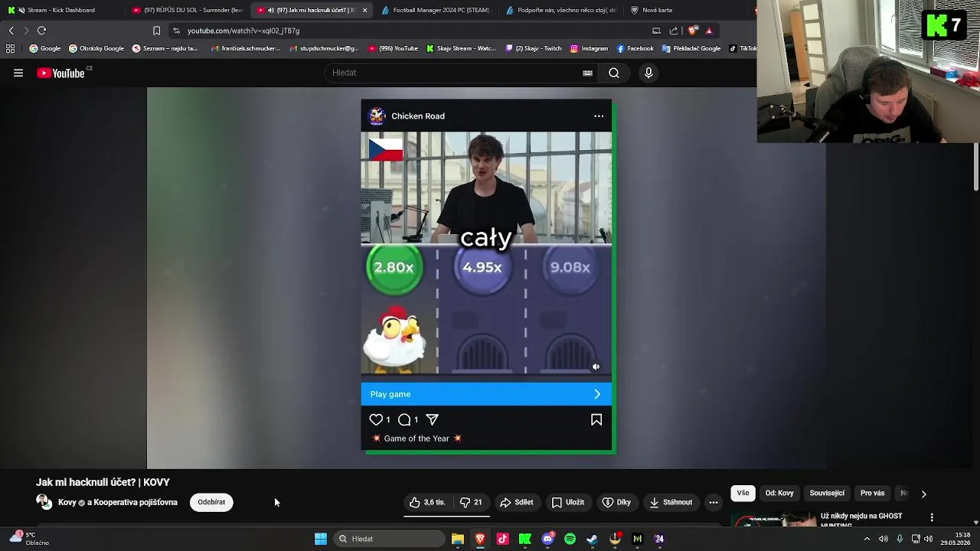Toggle subscription with the Odebírat button
The height and width of the screenshot is (551, 980).
point(211,503)
